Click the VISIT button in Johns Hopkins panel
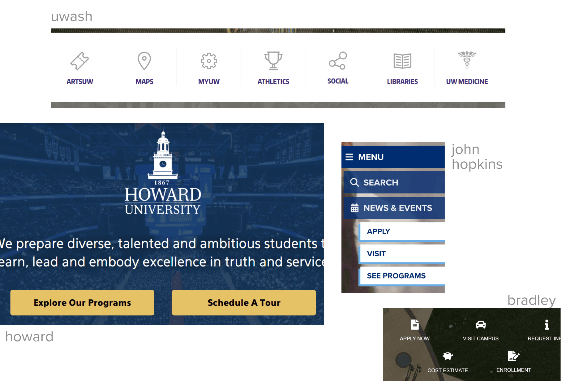Image resolution: width=566 pixels, height=392 pixels. click(x=402, y=254)
